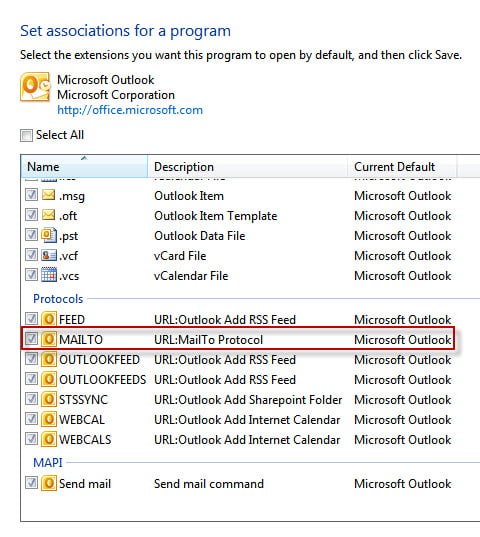480x537 pixels.
Task: Select the WEBCALS protocol name
Action: pyautogui.click(x=85, y=439)
